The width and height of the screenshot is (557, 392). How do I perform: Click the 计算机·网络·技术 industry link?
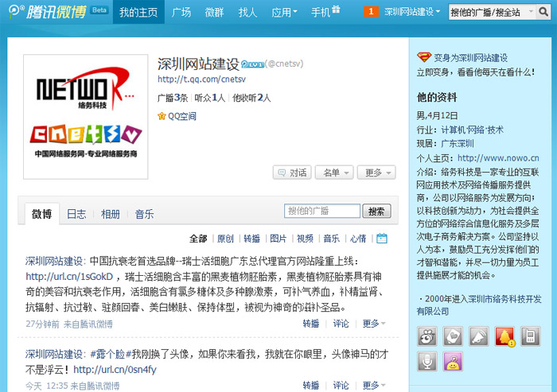[472, 130]
